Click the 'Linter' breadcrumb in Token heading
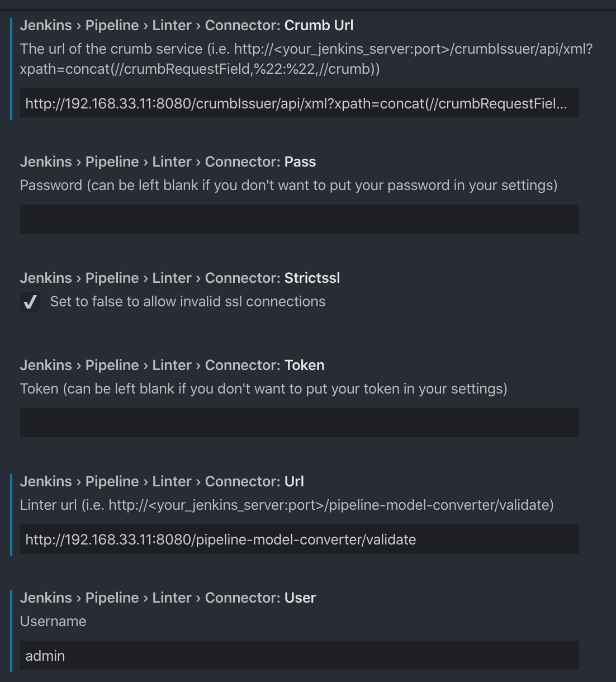Viewport: 616px width, 682px height. (172, 365)
